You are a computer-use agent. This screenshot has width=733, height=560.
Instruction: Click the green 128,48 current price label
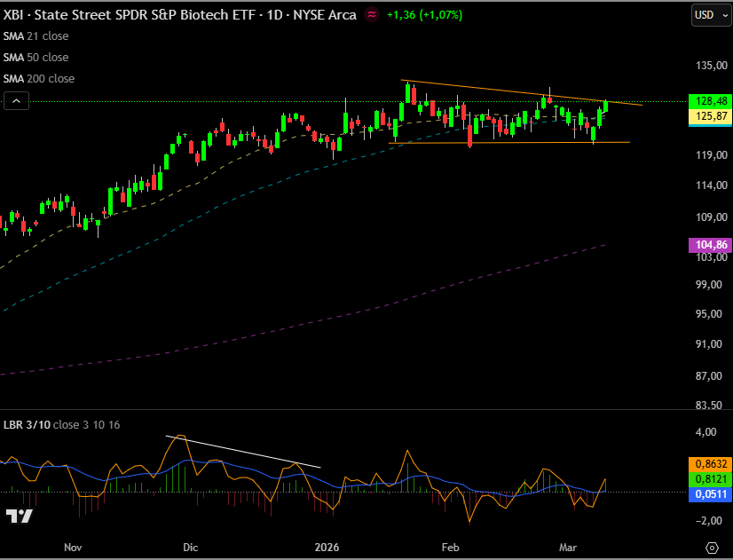[x=708, y=101]
